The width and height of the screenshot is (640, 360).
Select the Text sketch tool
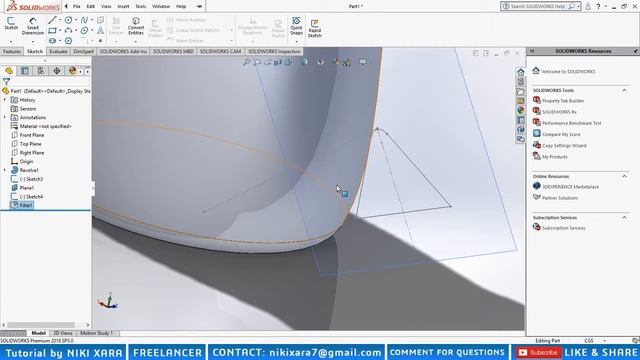click(100, 30)
